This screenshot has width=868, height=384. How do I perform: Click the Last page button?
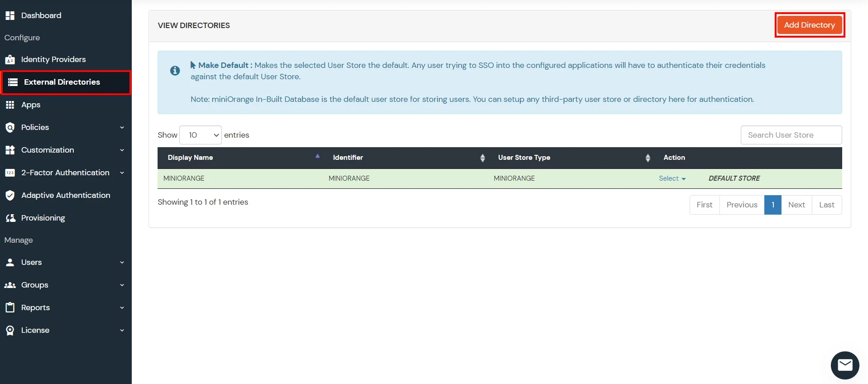pos(827,205)
